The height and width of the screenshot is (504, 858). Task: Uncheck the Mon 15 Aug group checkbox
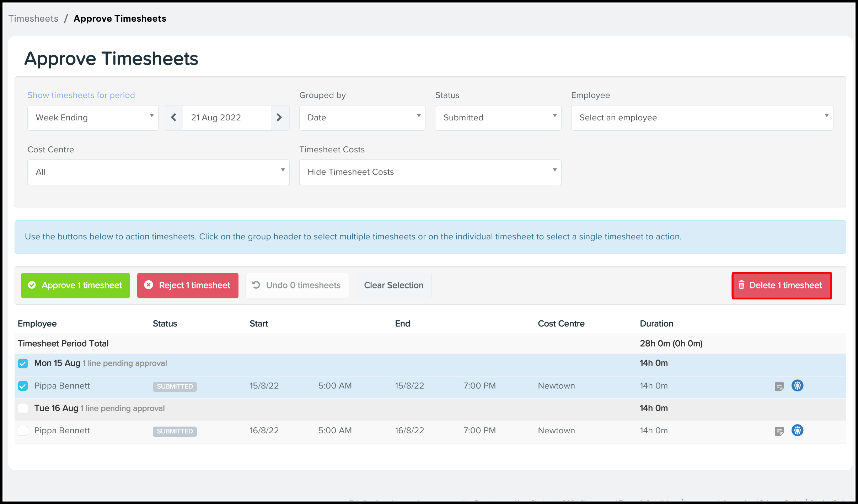click(x=23, y=363)
